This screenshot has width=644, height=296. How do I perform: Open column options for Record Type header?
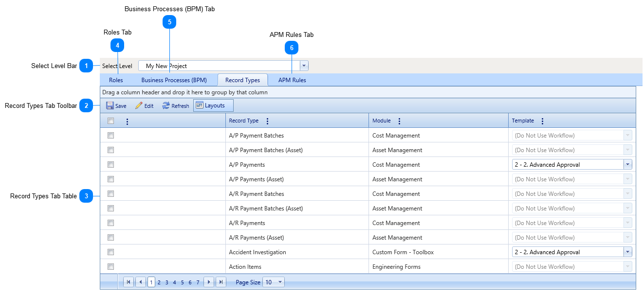pos(267,121)
